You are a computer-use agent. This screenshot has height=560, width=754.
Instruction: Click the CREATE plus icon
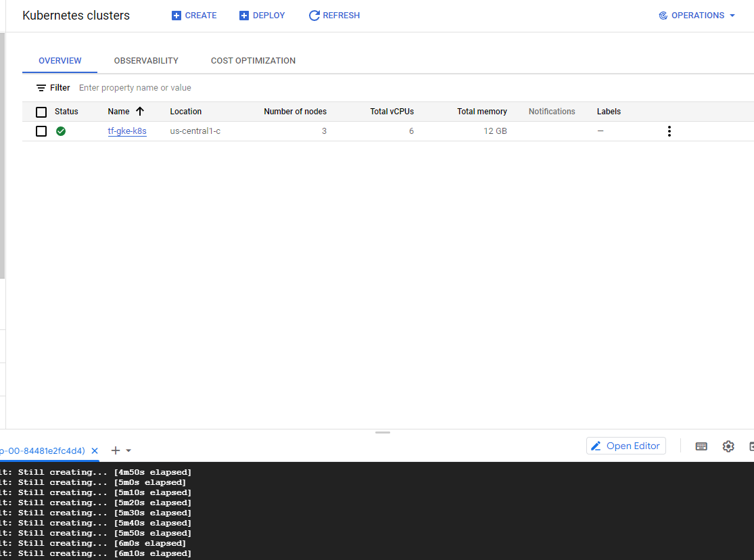[x=176, y=16]
